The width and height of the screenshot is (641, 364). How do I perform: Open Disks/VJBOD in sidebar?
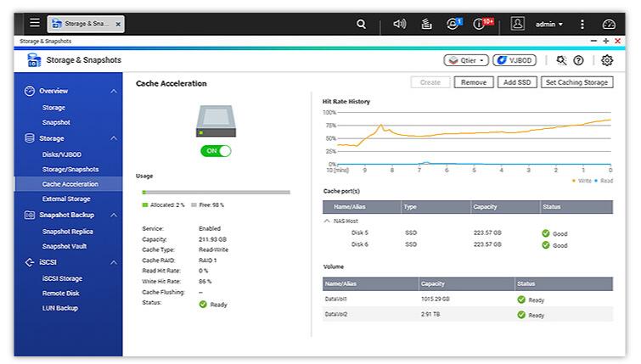(x=62, y=154)
